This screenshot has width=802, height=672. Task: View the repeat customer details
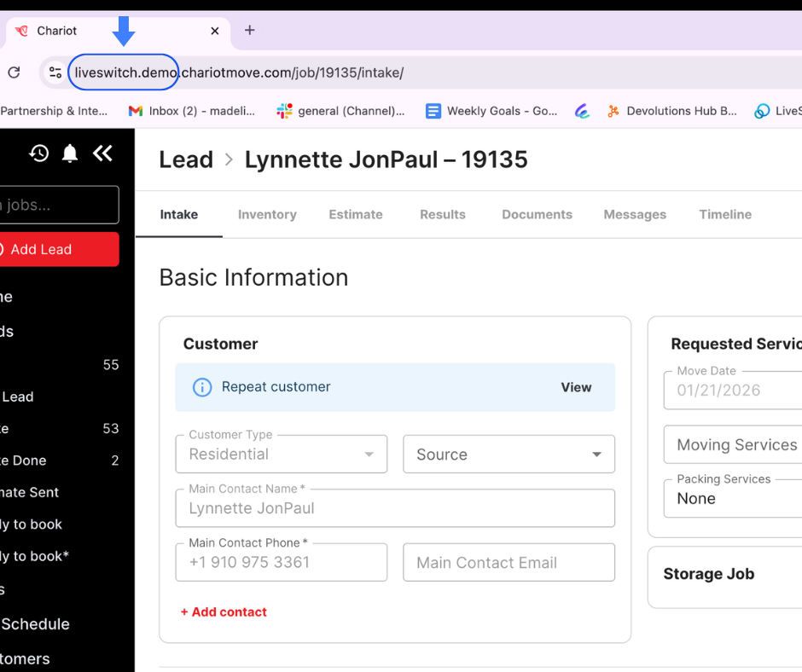[x=576, y=387]
